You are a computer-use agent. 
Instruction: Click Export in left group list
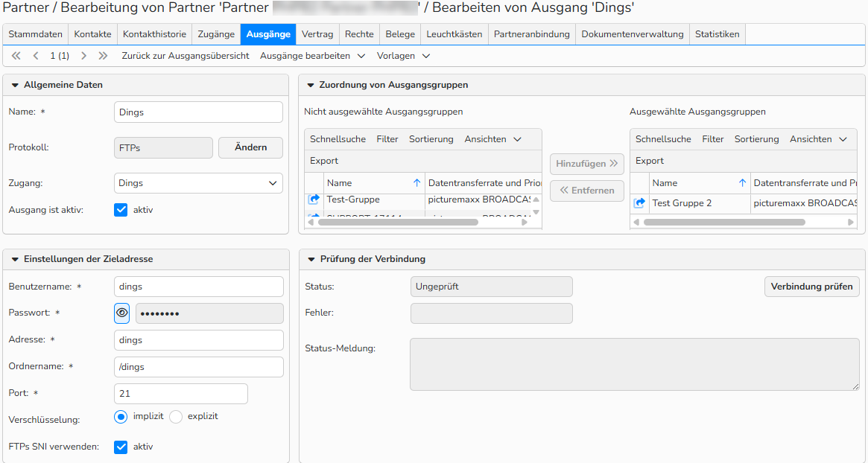[x=324, y=161]
